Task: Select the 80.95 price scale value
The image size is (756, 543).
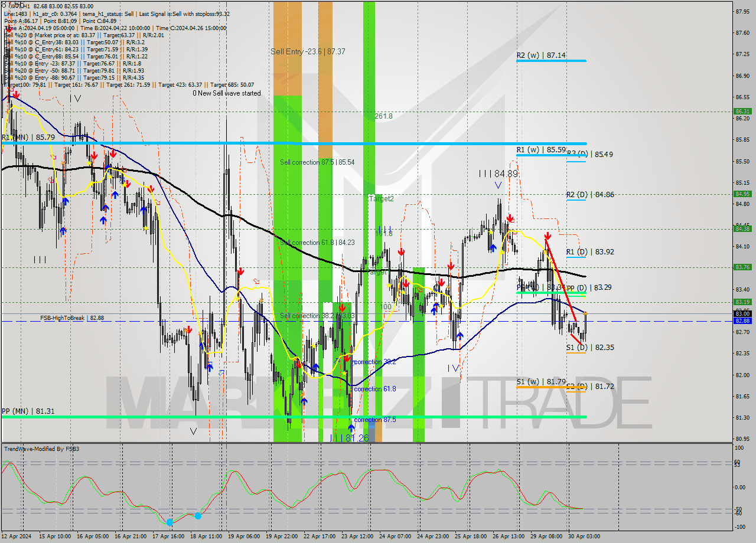Action: click(743, 439)
